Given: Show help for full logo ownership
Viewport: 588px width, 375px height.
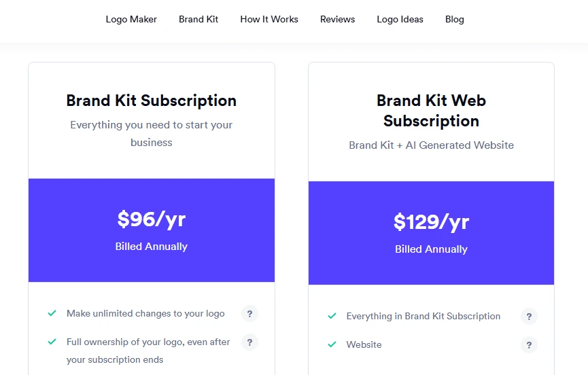Looking at the screenshot, I should pos(249,342).
